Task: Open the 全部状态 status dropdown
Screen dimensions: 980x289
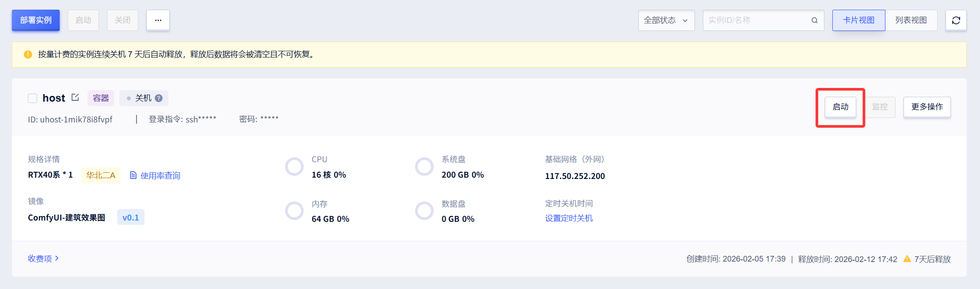Action: pos(666,20)
